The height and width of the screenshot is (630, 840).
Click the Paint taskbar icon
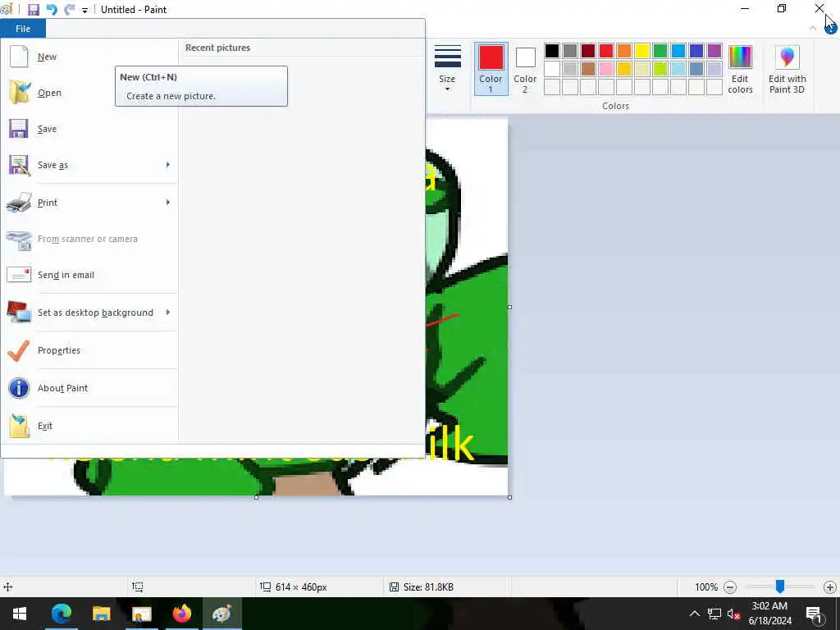221,614
